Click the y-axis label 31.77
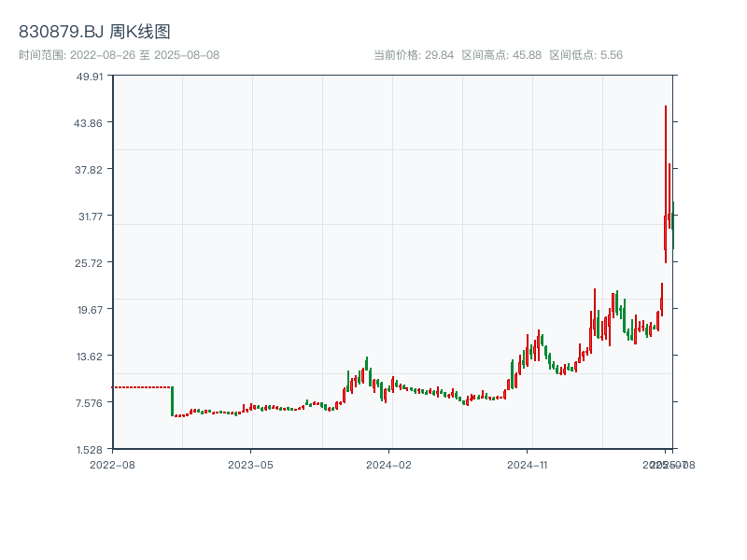Viewport: 747px width, 560px height. coord(91,217)
